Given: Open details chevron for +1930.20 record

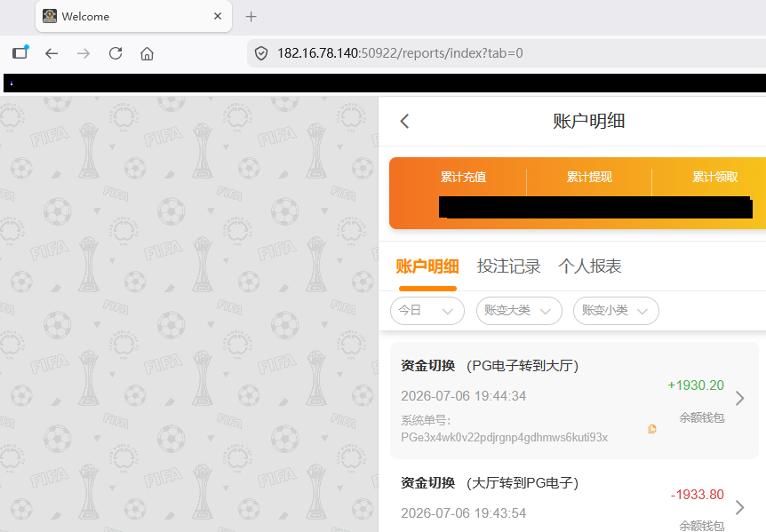Looking at the screenshot, I should [740, 398].
